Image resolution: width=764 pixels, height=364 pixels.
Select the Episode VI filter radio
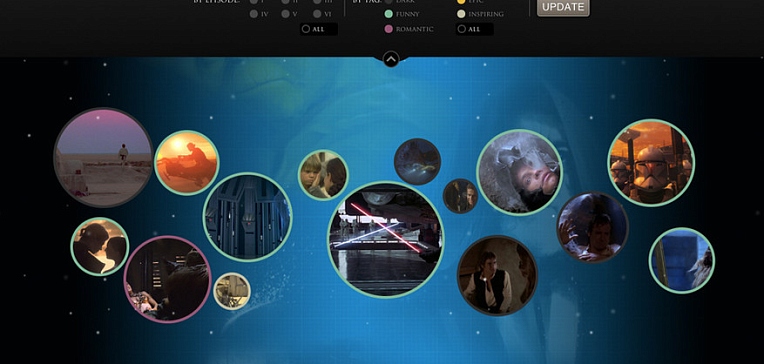coord(317,14)
